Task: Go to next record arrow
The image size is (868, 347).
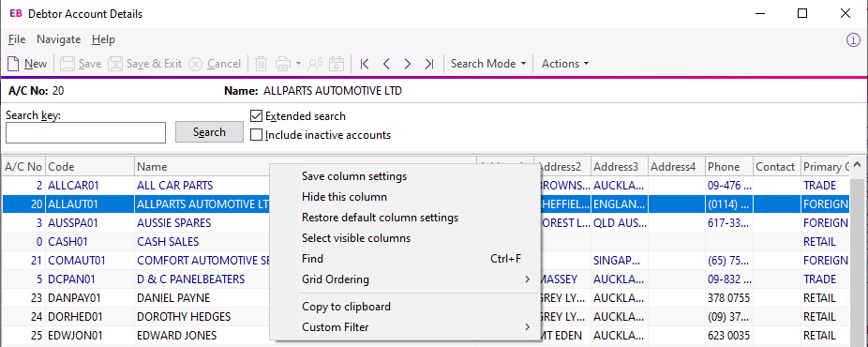Action: pyautogui.click(x=408, y=64)
